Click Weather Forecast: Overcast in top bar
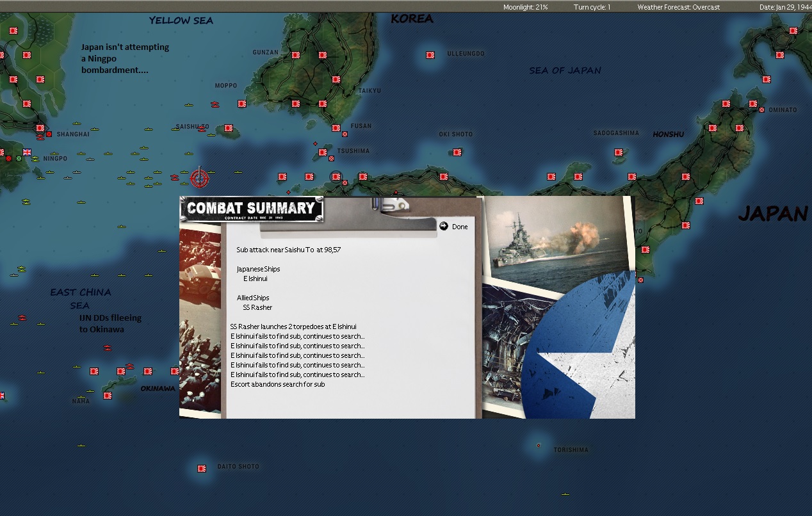This screenshot has width=812, height=516. tap(678, 7)
